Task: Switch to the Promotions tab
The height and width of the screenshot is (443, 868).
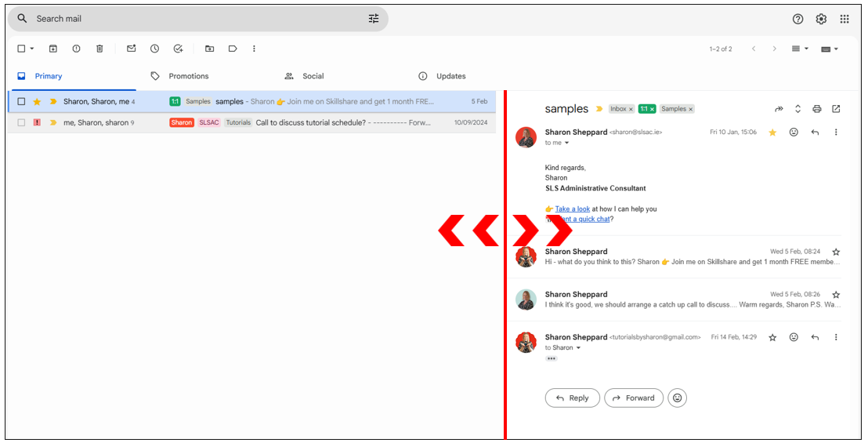Action: 188,76
